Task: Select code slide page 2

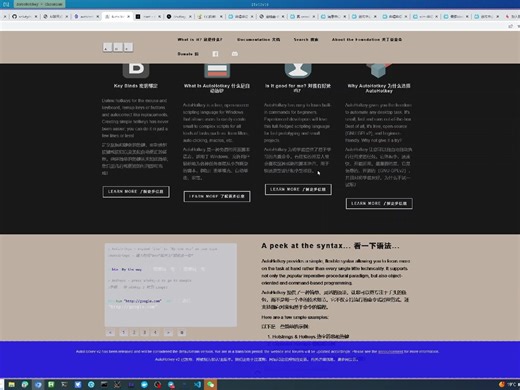Action: 134,332
